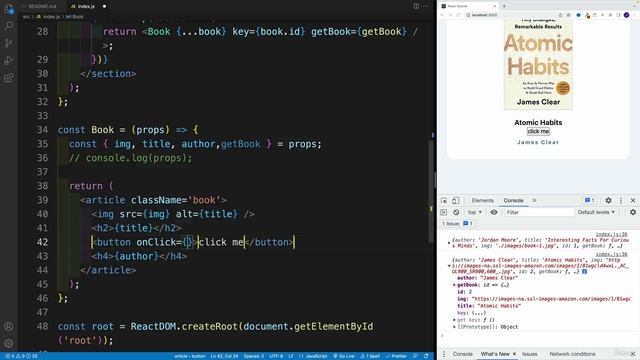Open the editor More Actions menu
This screenshot has height=360, width=640.
pos(426,6)
